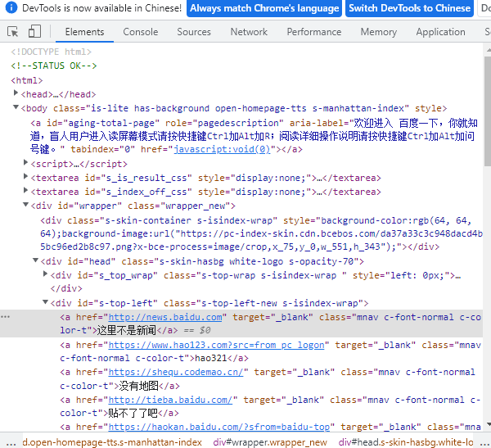Click the open-homepage-tts body breadcrumb

(112, 442)
